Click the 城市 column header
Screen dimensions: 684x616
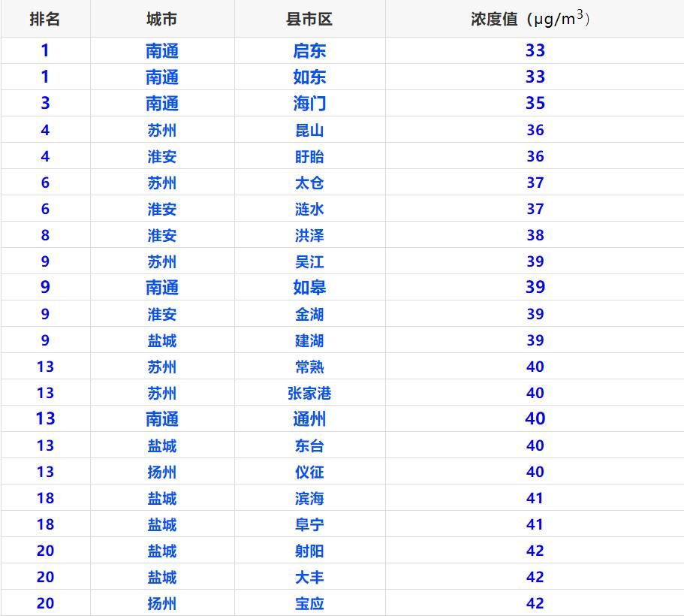tap(162, 20)
